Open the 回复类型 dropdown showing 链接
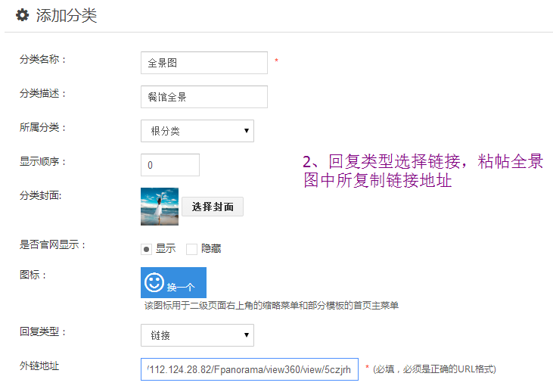Viewport: 553px width, 392px height. [197, 335]
